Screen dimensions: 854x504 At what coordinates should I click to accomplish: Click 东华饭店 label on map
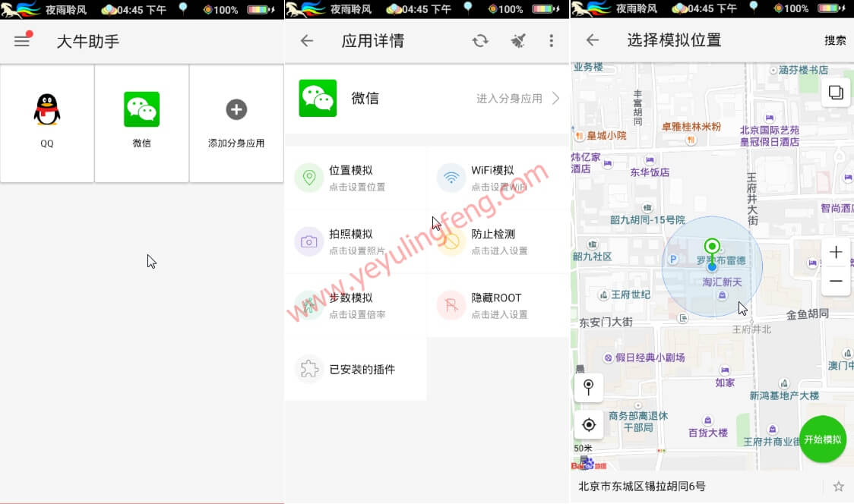(650, 172)
